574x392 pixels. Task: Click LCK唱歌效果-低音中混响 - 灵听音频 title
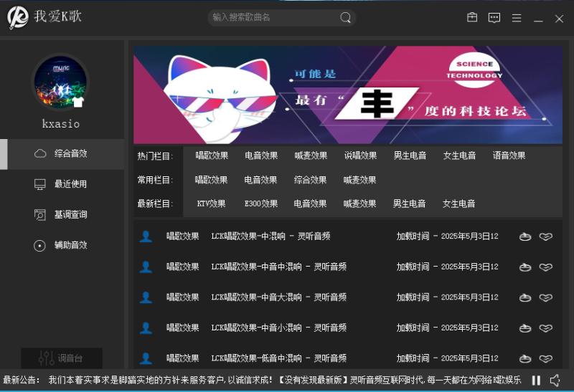point(279,358)
